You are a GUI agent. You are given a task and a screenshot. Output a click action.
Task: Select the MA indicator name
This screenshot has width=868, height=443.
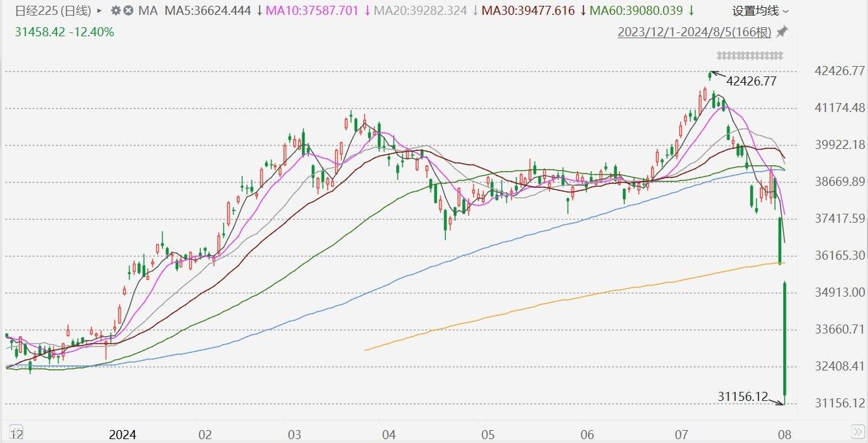148,10
